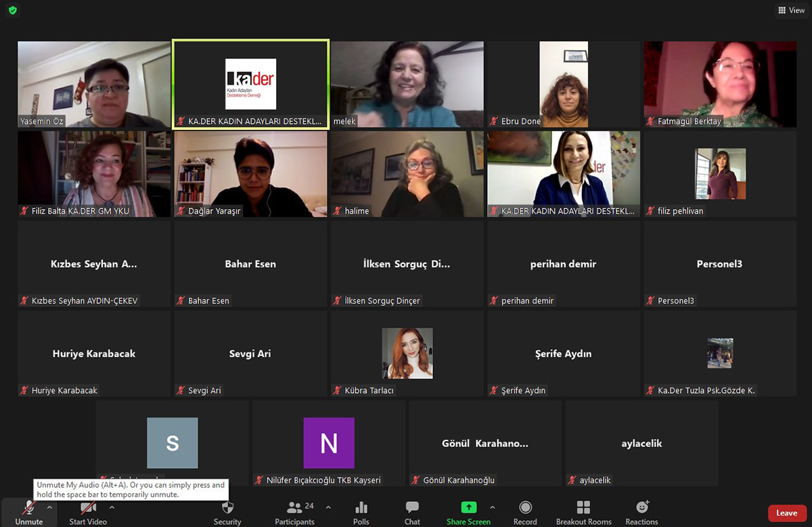Select Nilüfer Bıçakcıoğlu purple N avatar tile

(329, 443)
